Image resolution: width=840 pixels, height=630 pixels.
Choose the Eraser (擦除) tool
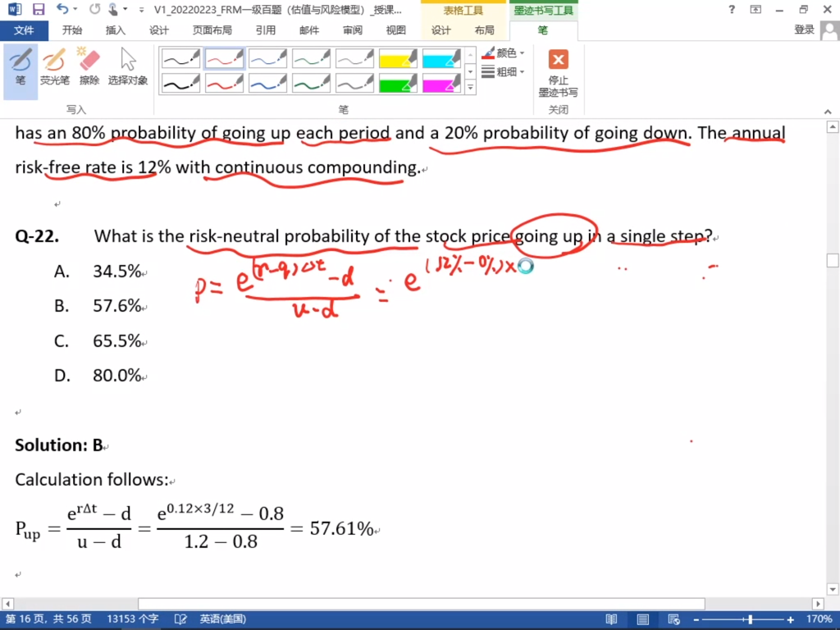[89, 68]
